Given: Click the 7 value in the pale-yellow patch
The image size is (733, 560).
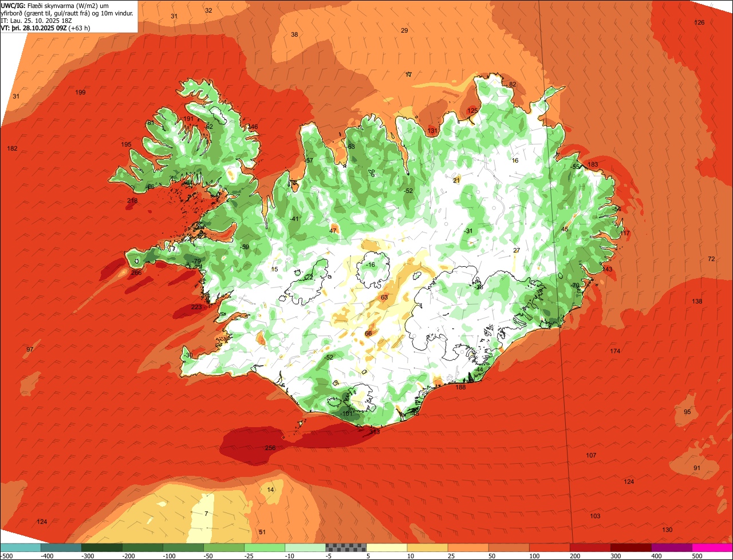Looking at the screenshot, I should coord(206,514).
